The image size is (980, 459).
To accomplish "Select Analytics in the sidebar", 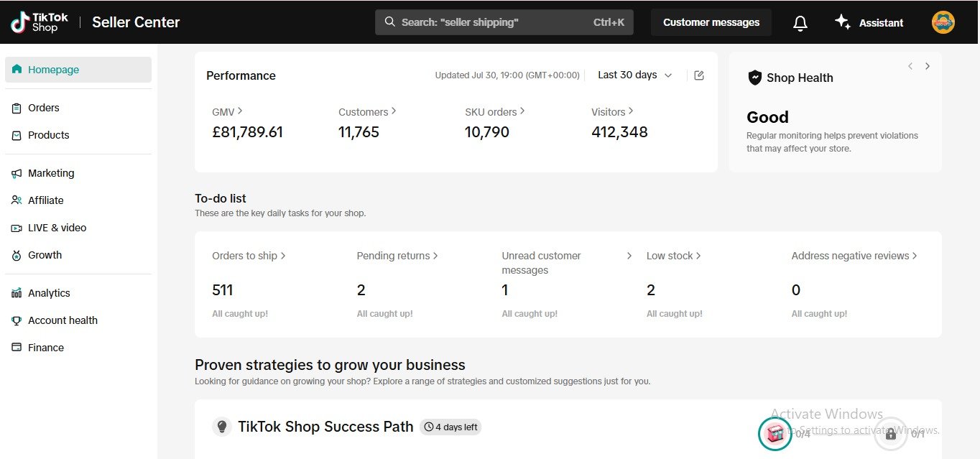I will 49,293.
